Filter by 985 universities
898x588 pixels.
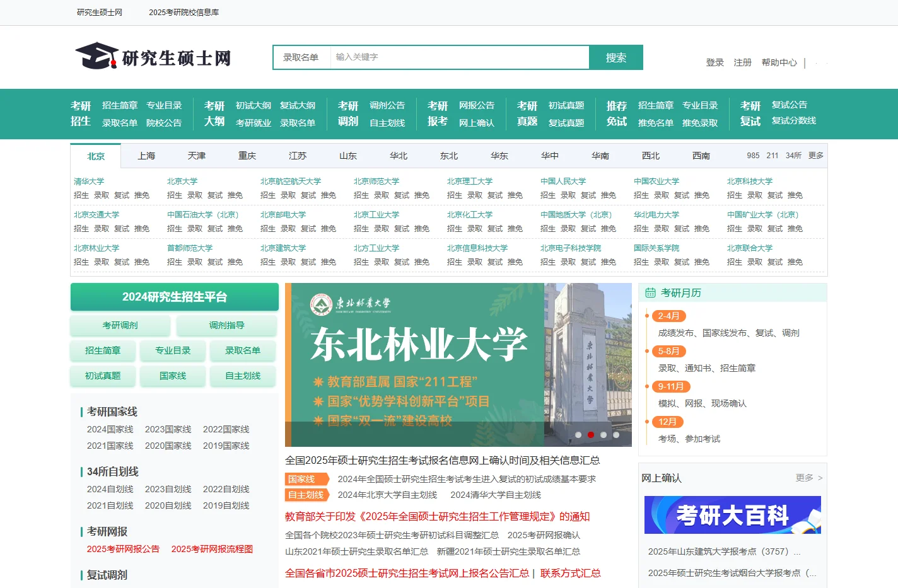pyautogui.click(x=753, y=155)
